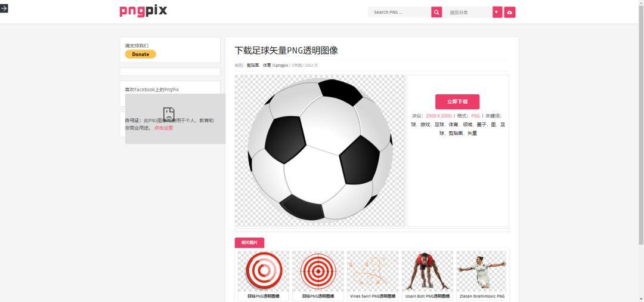
Task: Follow the 点击这里 license link
Action: [x=163, y=128]
